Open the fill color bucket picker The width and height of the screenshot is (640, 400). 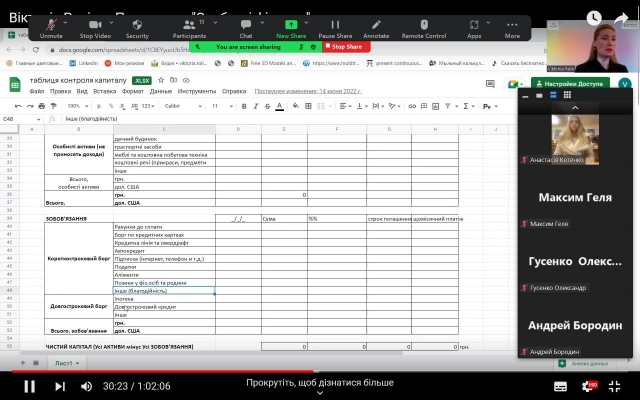point(296,106)
